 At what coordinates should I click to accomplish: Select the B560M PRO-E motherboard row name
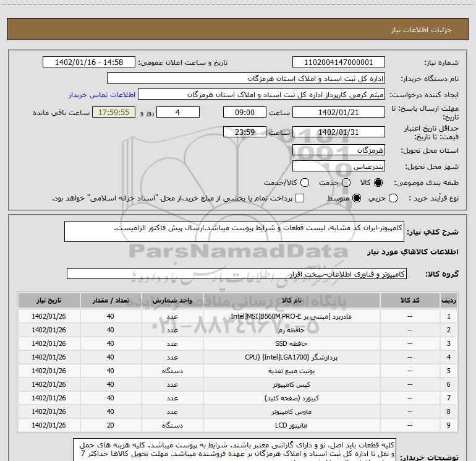coord(291,316)
